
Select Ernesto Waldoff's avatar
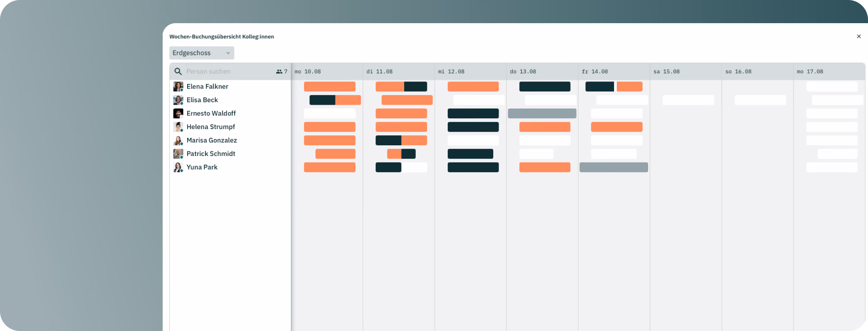pos(178,113)
